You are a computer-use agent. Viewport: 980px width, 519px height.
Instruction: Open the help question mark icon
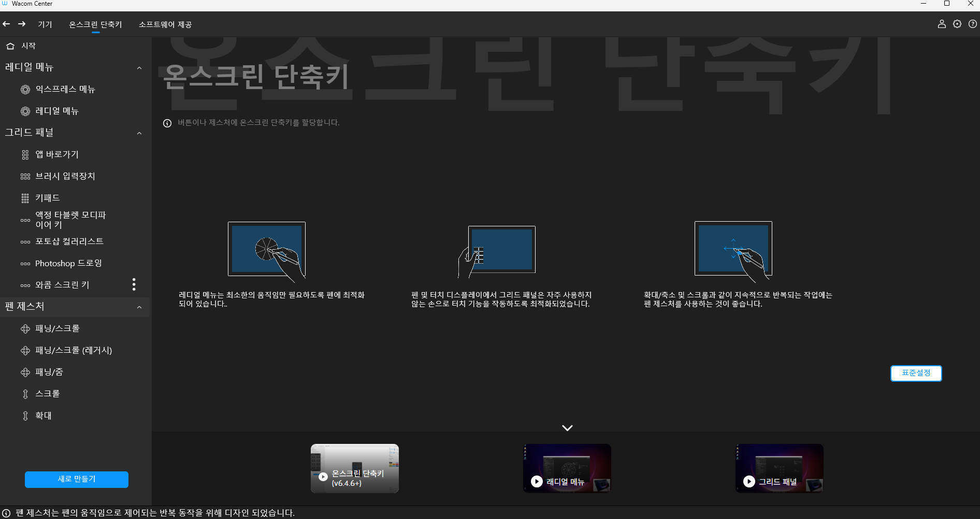(x=973, y=24)
